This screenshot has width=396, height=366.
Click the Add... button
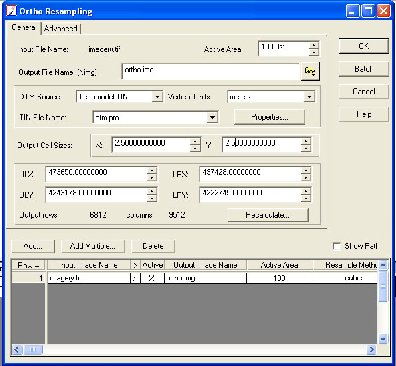point(33,246)
